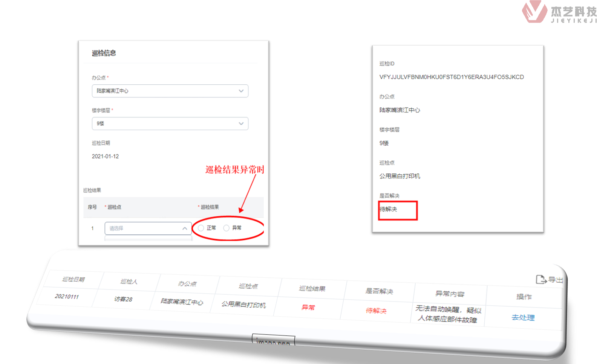Click 公用黑白打印机 in the detail panel

pyautogui.click(x=400, y=176)
